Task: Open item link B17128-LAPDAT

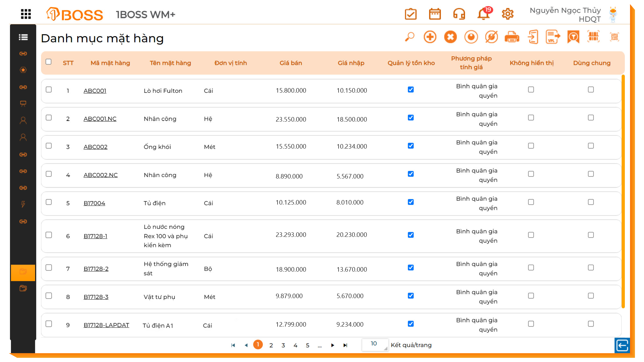Action: 106,325
